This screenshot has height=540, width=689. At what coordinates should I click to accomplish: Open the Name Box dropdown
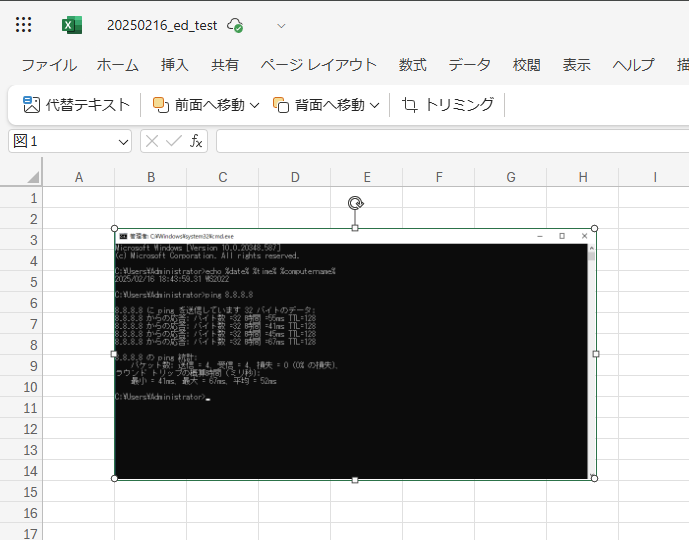point(123,141)
